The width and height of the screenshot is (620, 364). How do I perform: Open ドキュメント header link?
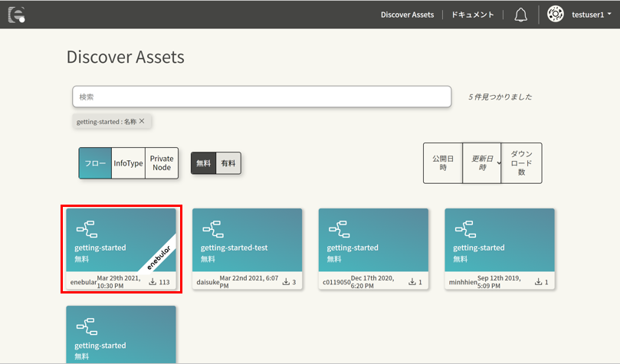[x=473, y=15]
